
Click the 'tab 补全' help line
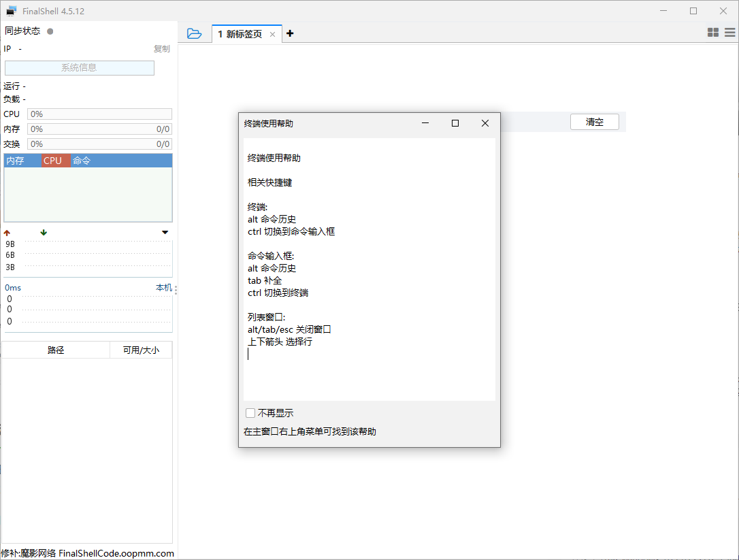(x=265, y=280)
